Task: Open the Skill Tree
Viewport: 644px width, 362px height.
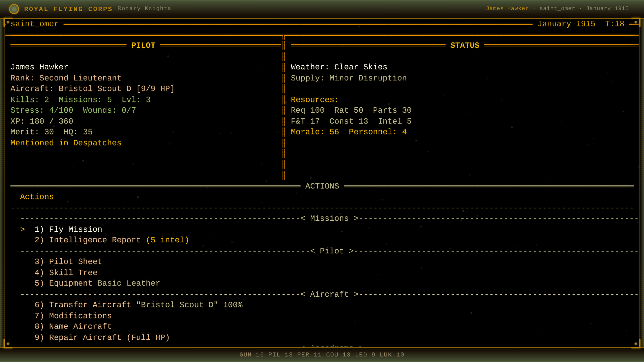Action: click(x=66, y=272)
